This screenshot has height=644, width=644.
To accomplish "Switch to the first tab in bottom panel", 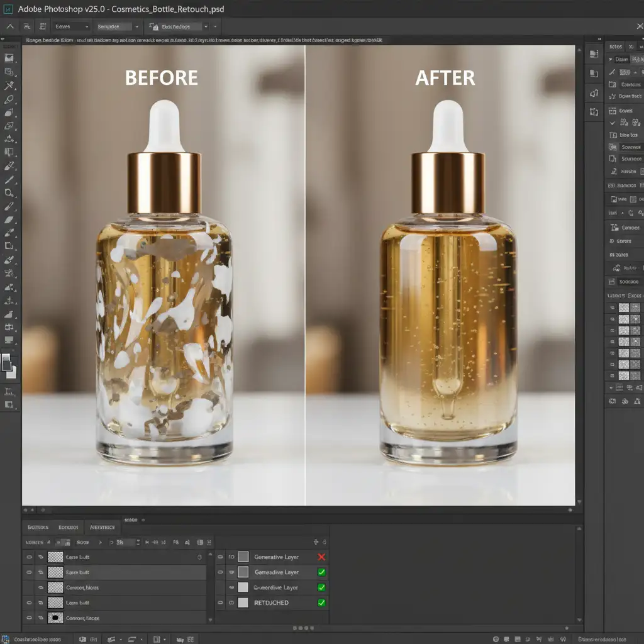I will click(38, 527).
